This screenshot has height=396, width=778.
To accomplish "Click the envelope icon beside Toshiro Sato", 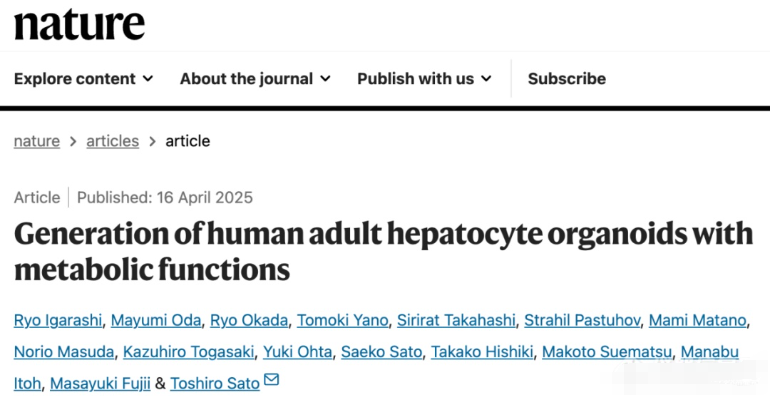I will tap(271, 380).
